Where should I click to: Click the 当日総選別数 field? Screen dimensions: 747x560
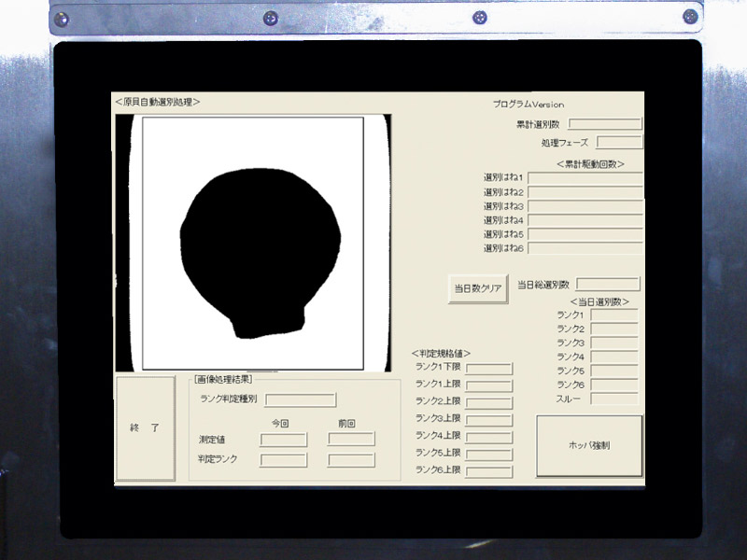click(608, 284)
